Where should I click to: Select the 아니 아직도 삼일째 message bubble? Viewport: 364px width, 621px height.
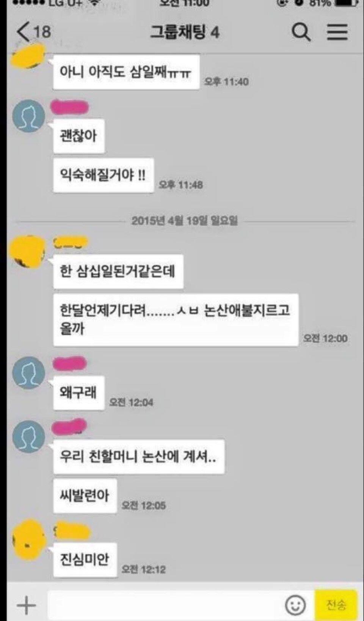(126, 72)
